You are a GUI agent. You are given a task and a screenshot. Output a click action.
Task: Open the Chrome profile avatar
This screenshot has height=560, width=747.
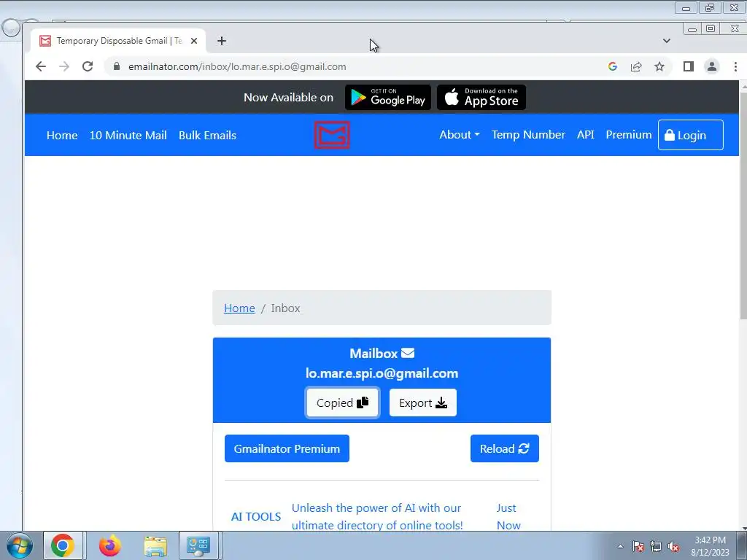click(712, 66)
